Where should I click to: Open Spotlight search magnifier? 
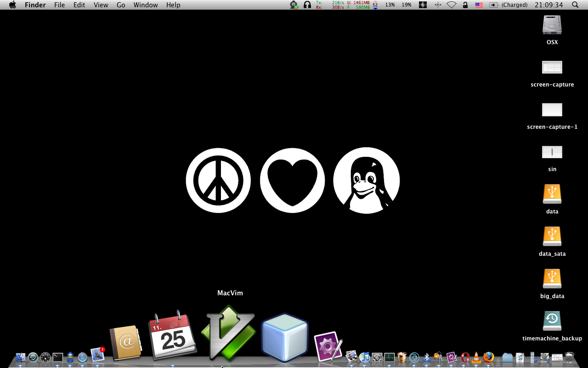(575, 5)
